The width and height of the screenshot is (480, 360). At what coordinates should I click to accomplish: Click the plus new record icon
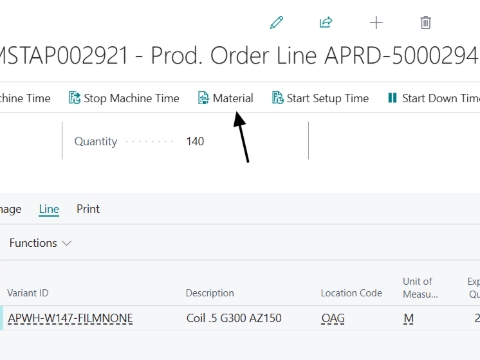click(376, 23)
